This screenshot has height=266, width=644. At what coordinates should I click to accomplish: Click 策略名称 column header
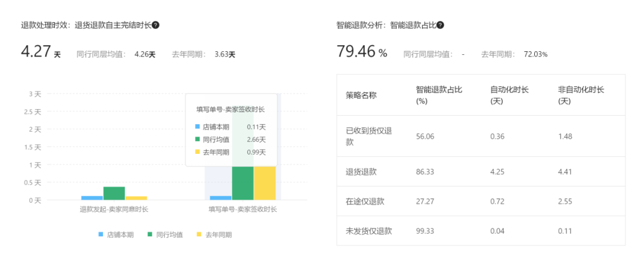[x=361, y=95]
